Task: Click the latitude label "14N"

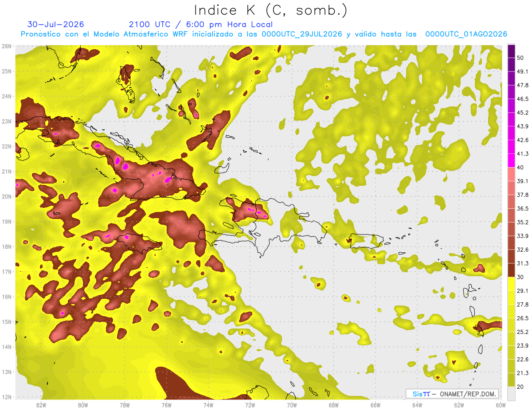Action: tap(6, 347)
